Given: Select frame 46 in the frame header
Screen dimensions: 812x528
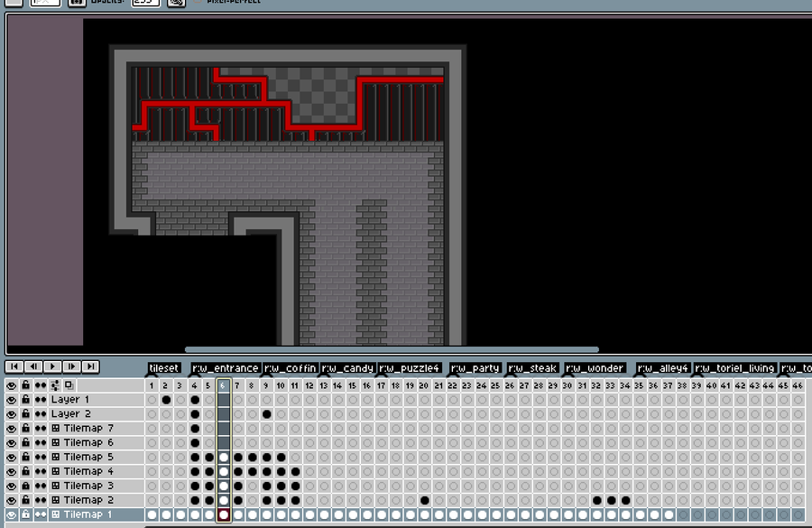Looking at the screenshot, I should (x=798, y=385).
